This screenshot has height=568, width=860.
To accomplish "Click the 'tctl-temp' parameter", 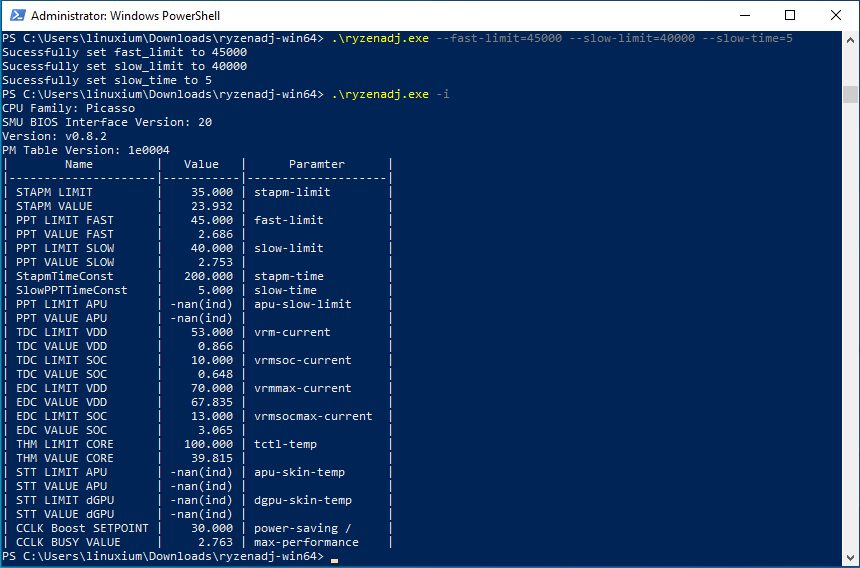I will coord(285,444).
